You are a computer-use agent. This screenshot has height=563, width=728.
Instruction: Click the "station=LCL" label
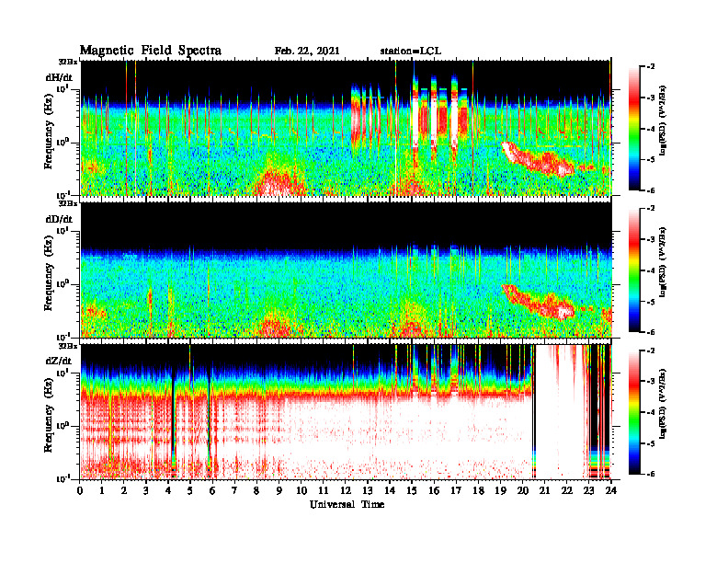[411, 52]
